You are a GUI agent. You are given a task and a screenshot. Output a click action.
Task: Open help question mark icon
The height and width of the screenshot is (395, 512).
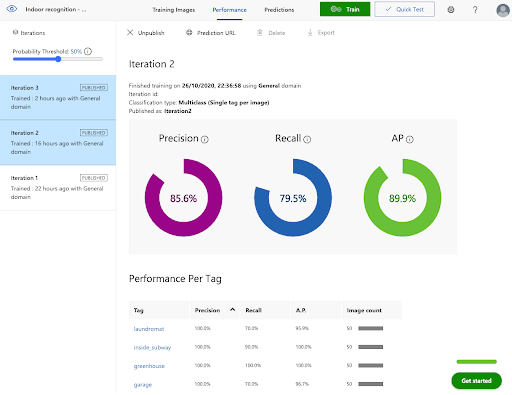point(475,9)
